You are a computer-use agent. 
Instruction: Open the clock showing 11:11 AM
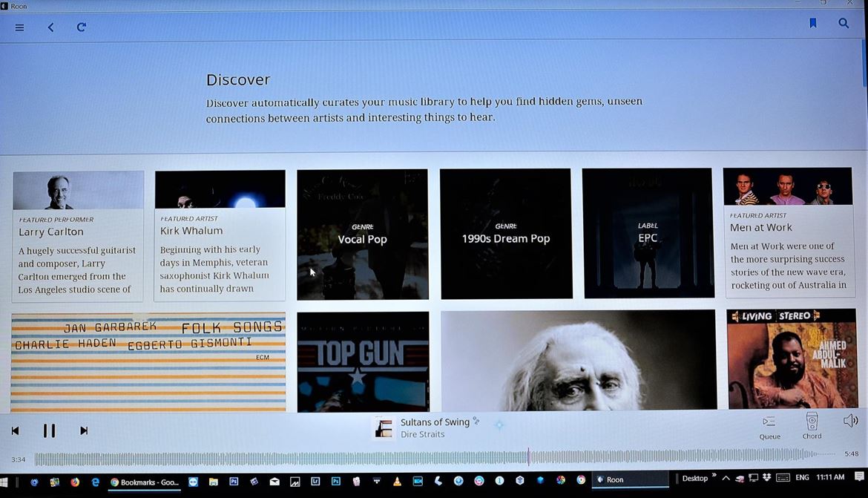coord(830,477)
